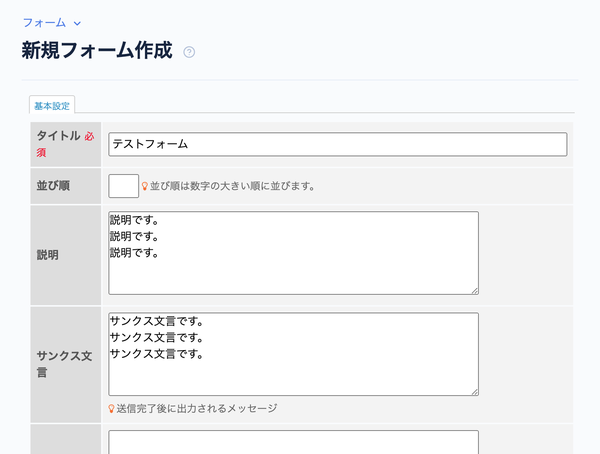
Task: Click the サンクス文言 textarea
Action: [x=293, y=354]
